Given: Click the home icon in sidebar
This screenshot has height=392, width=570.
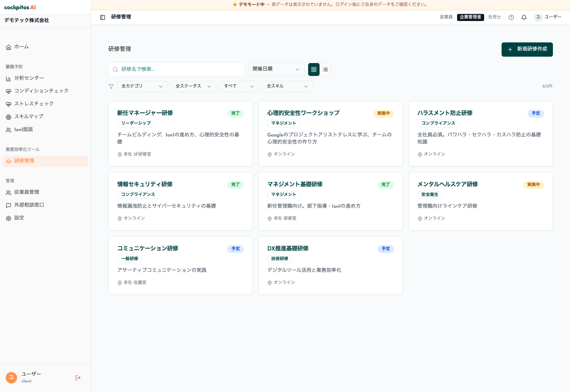Looking at the screenshot, I should coord(9,47).
